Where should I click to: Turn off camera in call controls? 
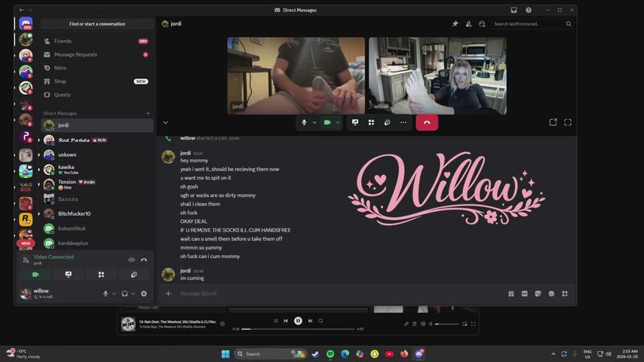coord(327,122)
